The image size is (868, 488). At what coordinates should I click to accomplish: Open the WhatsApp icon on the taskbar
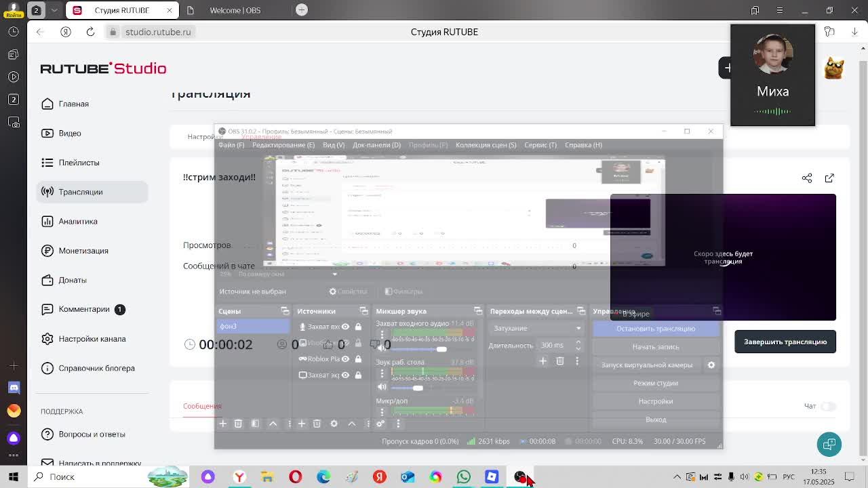coord(464,476)
